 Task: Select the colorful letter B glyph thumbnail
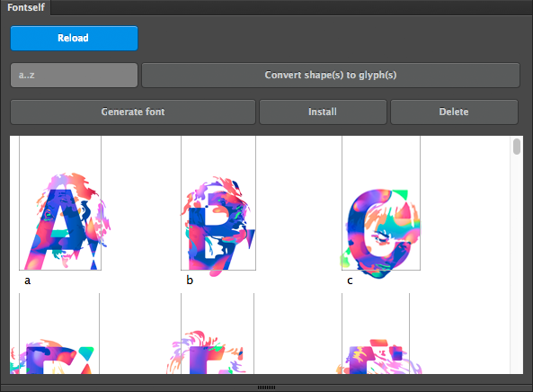[x=218, y=203]
